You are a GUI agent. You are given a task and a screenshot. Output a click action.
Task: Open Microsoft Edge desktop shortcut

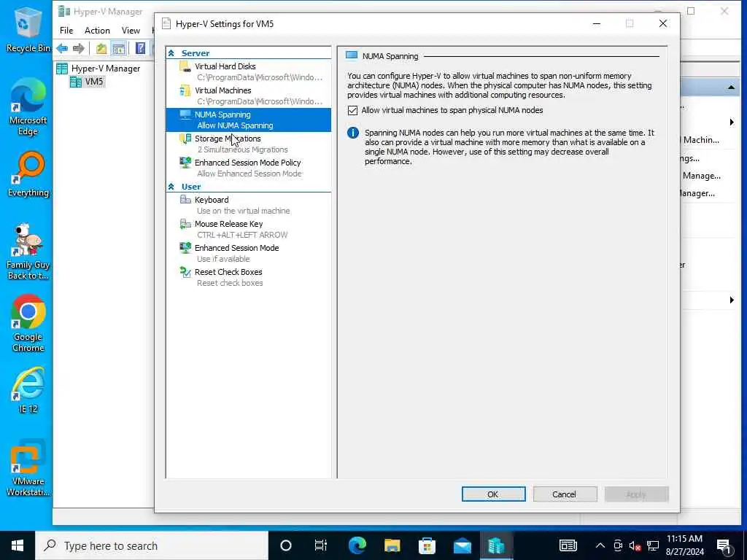28,107
